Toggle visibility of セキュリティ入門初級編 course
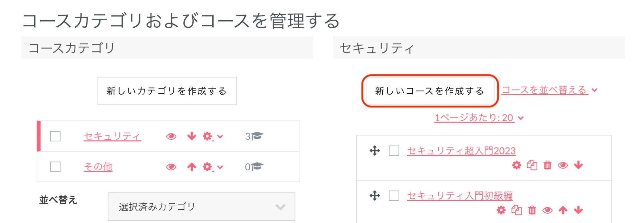 (547, 210)
